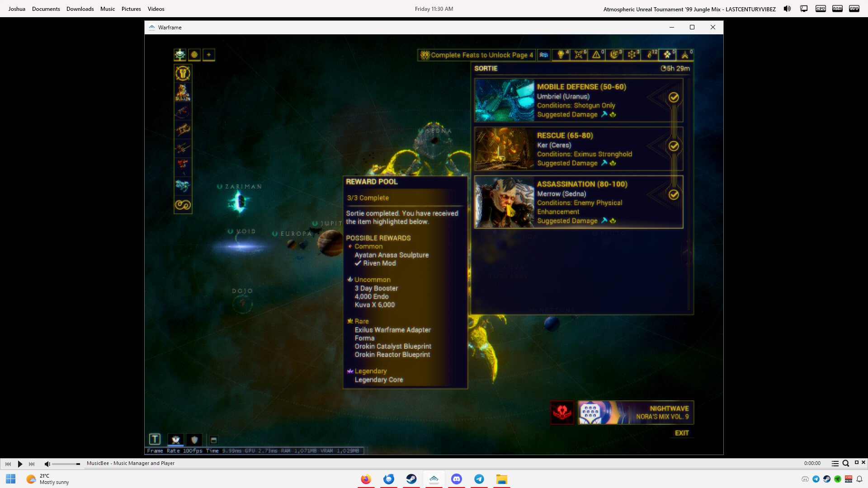Select the Warframe figure sidebar icon
868x488 pixels.
click(x=183, y=92)
